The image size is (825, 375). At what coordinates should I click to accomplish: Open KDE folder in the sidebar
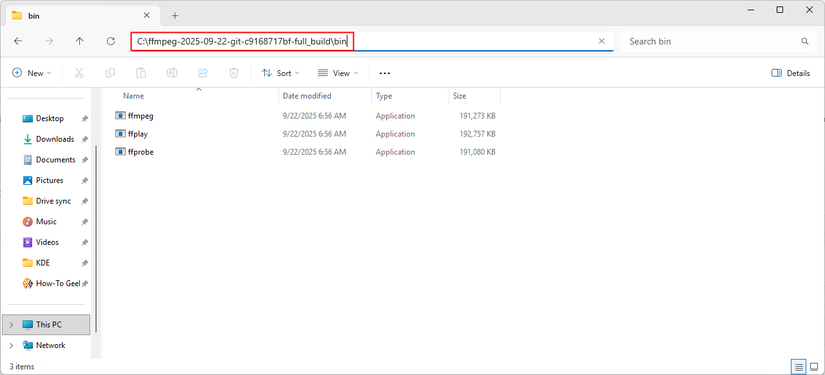[43, 263]
